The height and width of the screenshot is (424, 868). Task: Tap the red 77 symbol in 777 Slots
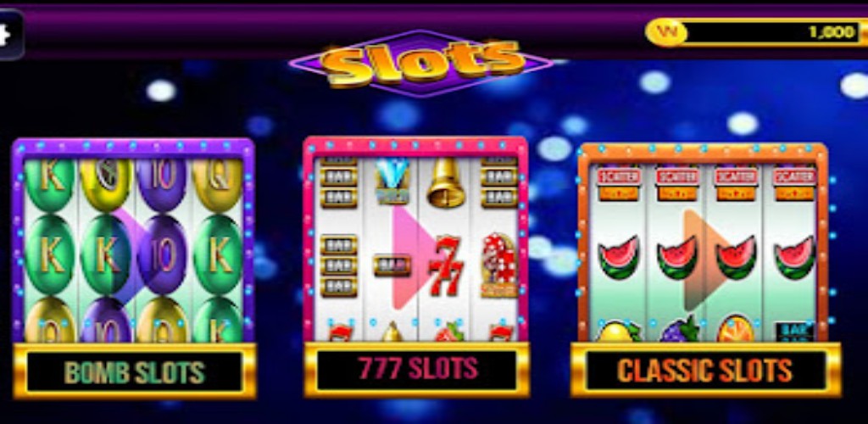click(x=446, y=265)
